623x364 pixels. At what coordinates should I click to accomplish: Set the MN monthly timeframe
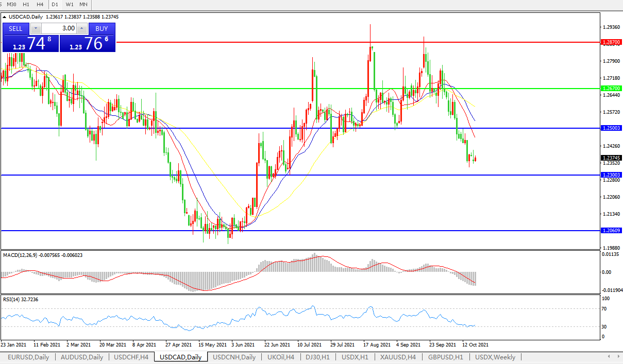[x=83, y=4]
